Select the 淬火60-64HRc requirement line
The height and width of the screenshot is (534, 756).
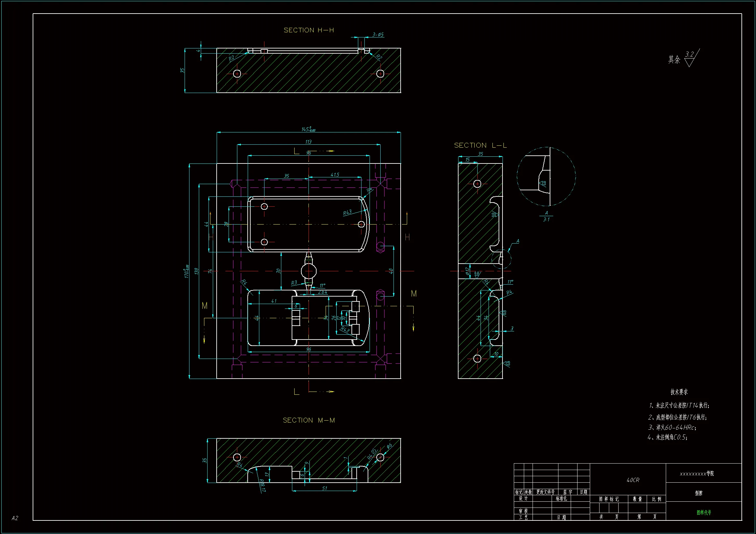coord(672,427)
